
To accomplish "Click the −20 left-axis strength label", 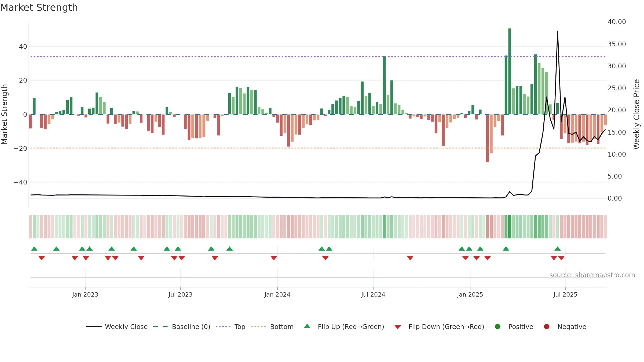I will click(x=21, y=149).
